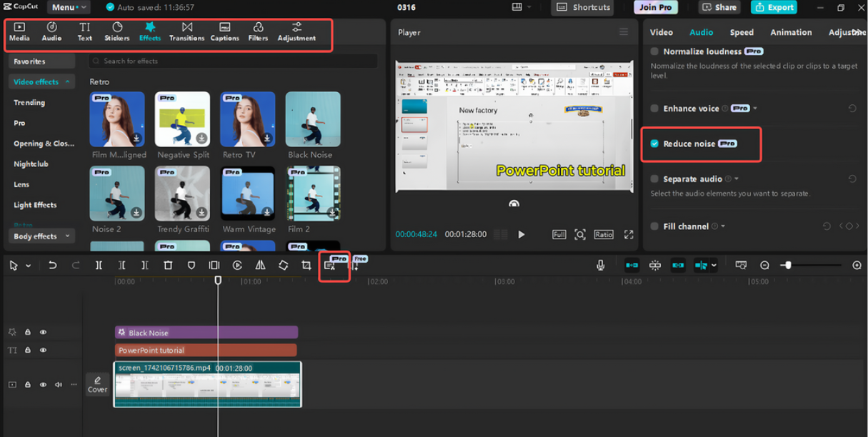Split the clip at the playhead
Screen dimensions: 868x437
click(99, 265)
